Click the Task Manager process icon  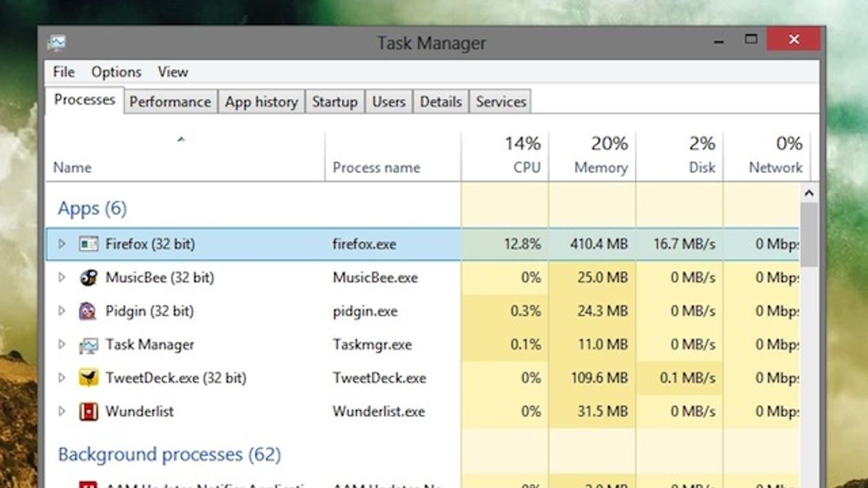[x=88, y=345]
